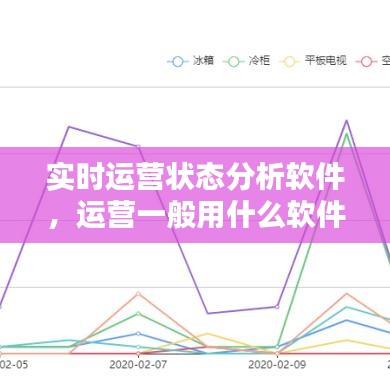Hide the 冷柜 series via legend label
This screenshot has width=390, height=390.
point(259,61)
